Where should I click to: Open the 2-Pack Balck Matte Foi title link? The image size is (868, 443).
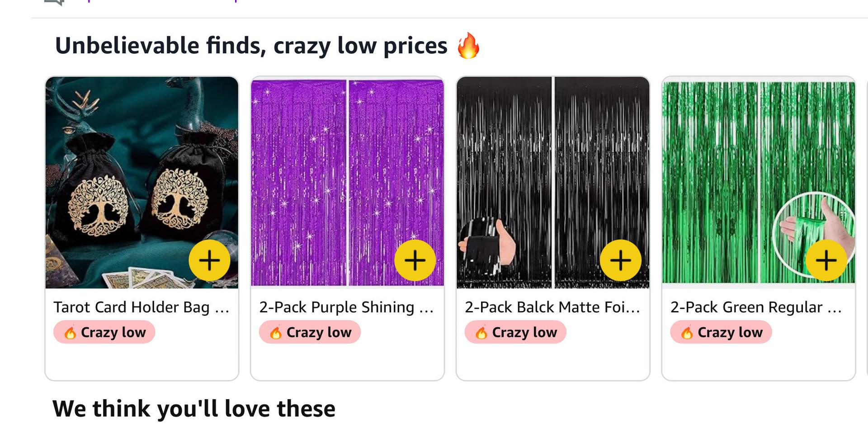tap(552, 307)
